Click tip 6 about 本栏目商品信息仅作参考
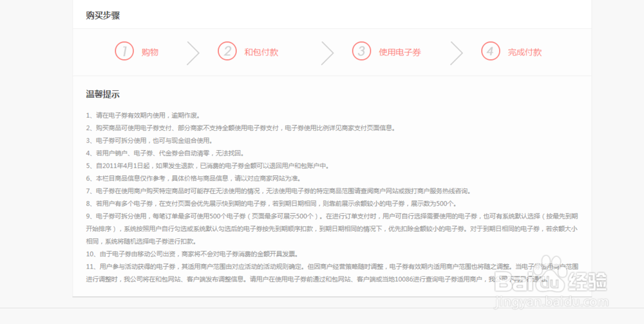644x324 pixels. (x=193, y=178)
